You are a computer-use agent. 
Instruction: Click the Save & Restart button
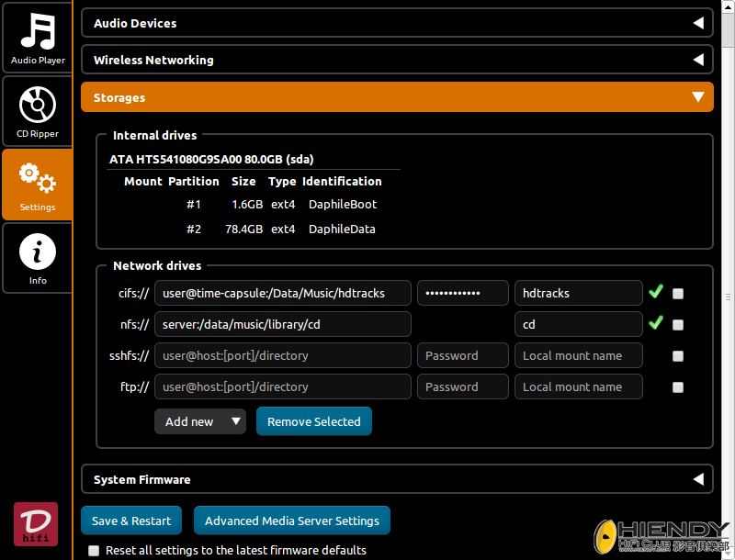131,521
